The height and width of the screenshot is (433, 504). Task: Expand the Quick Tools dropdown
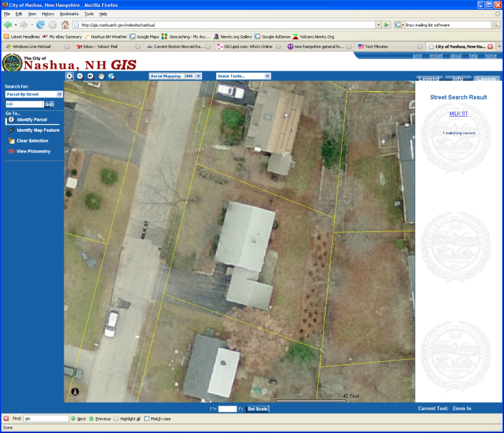(x=243, y=76)
